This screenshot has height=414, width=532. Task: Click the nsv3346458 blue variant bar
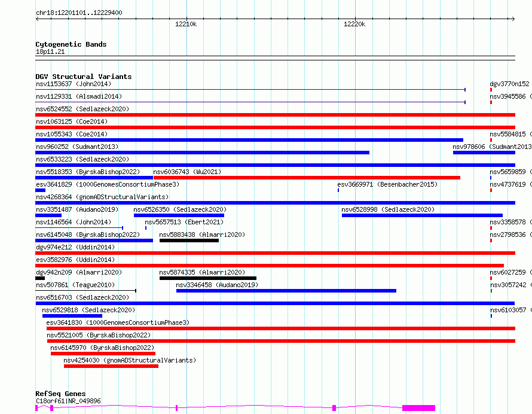tap(286, 291)
